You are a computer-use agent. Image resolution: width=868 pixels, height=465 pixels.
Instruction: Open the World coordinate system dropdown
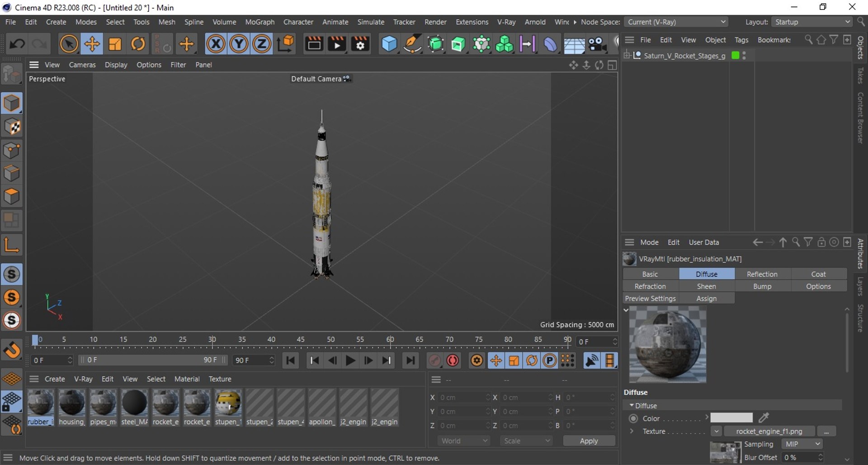tap(464, 441)
